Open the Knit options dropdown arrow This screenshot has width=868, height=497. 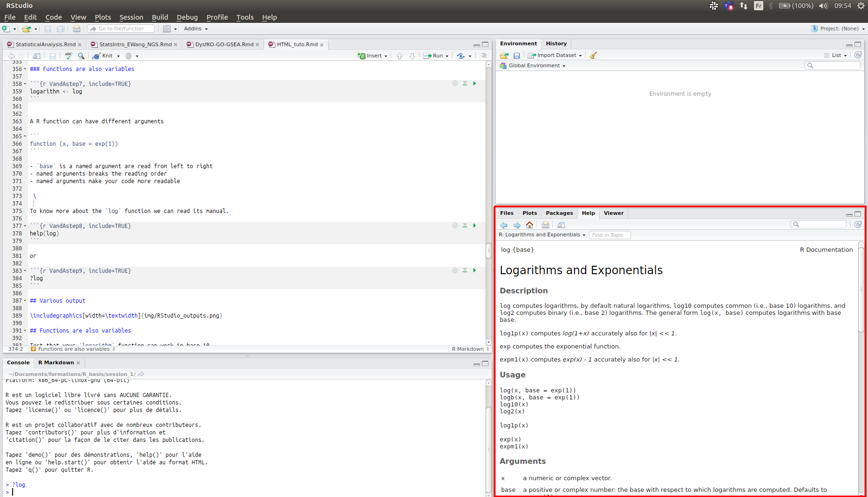[x=118, y=56]
